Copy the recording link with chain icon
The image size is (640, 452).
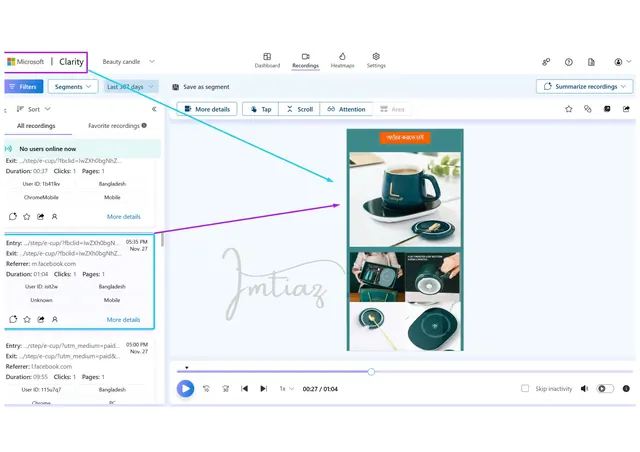588,109
